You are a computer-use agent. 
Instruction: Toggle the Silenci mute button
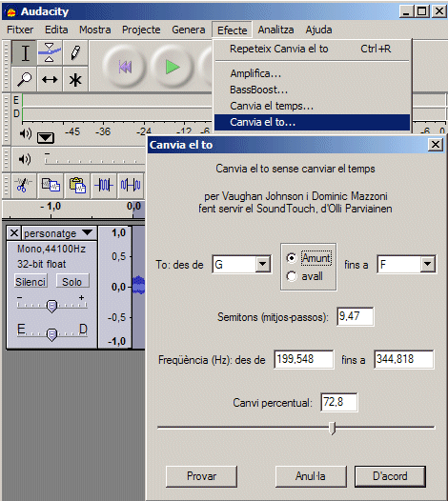[31, 282]
